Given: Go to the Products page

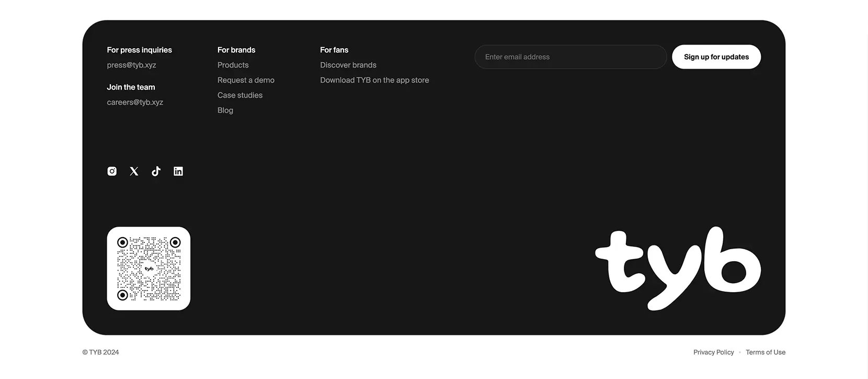Looking at the screenshot, I should [233, 65].
